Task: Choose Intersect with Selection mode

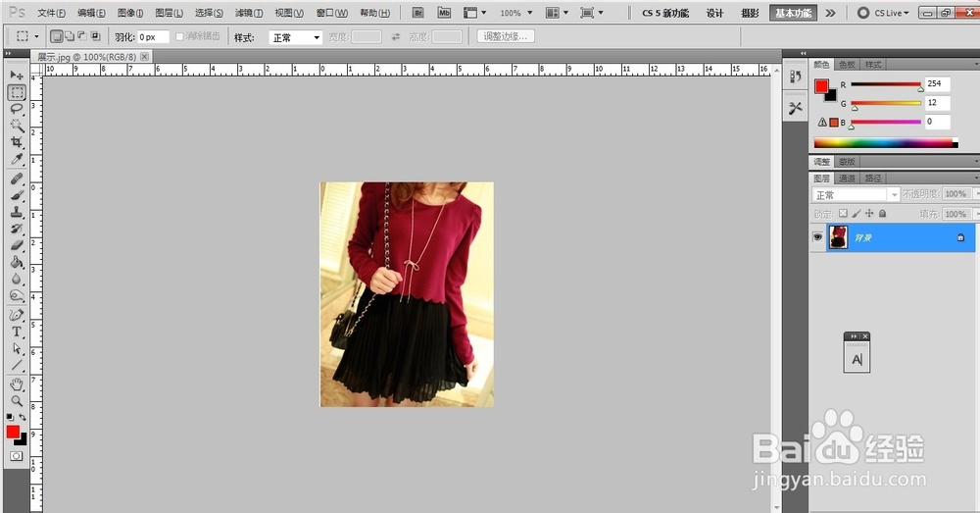Action: (95, 37)
